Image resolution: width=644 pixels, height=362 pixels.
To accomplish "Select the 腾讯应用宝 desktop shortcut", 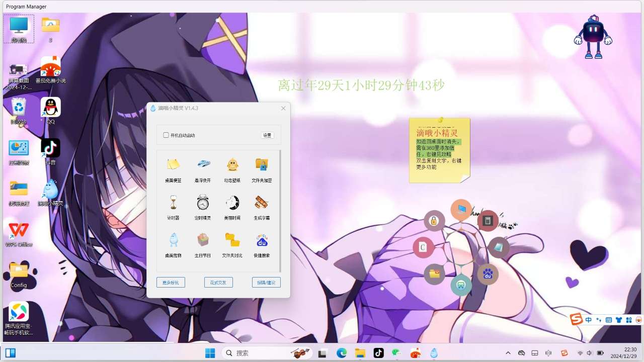I will click(19, 319).
